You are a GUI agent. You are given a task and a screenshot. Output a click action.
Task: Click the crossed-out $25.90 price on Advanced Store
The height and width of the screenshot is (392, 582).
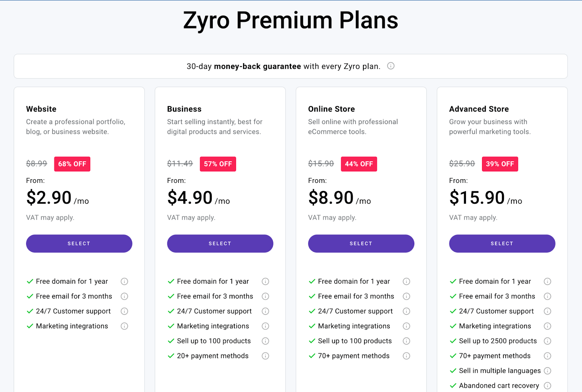461,164
